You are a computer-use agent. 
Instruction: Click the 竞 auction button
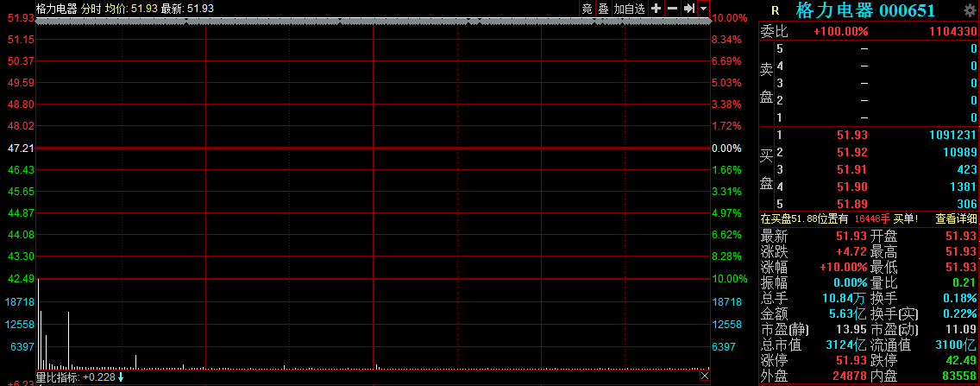tap(587, 9)
